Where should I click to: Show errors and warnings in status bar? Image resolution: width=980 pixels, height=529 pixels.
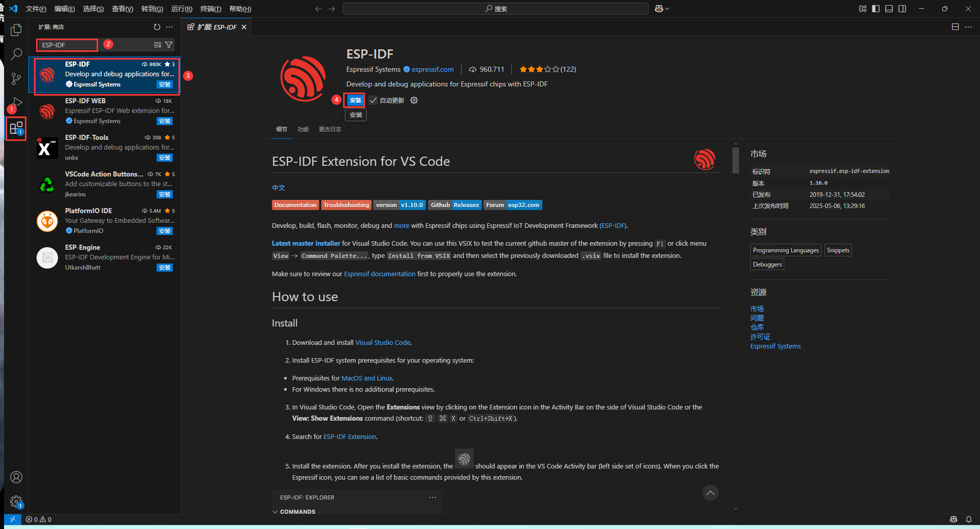click(39, 519)
